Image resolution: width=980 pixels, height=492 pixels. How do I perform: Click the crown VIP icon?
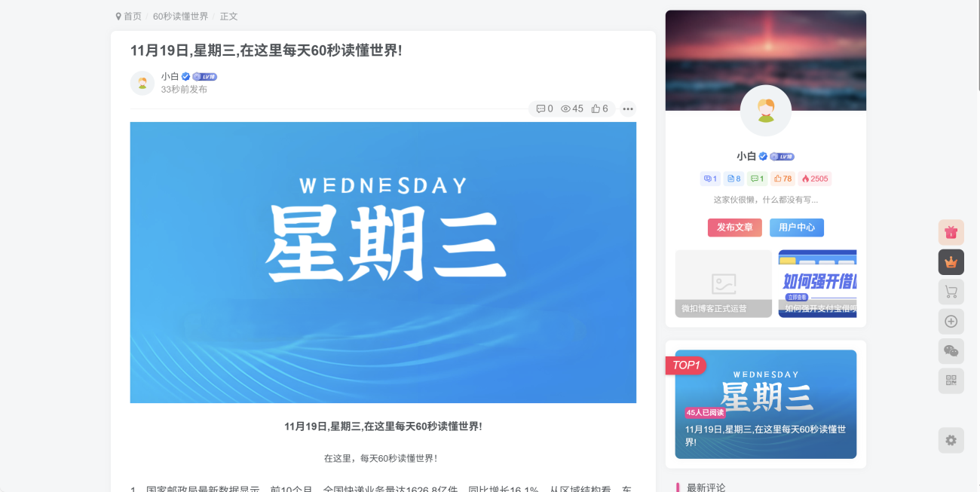pos(951,262)
